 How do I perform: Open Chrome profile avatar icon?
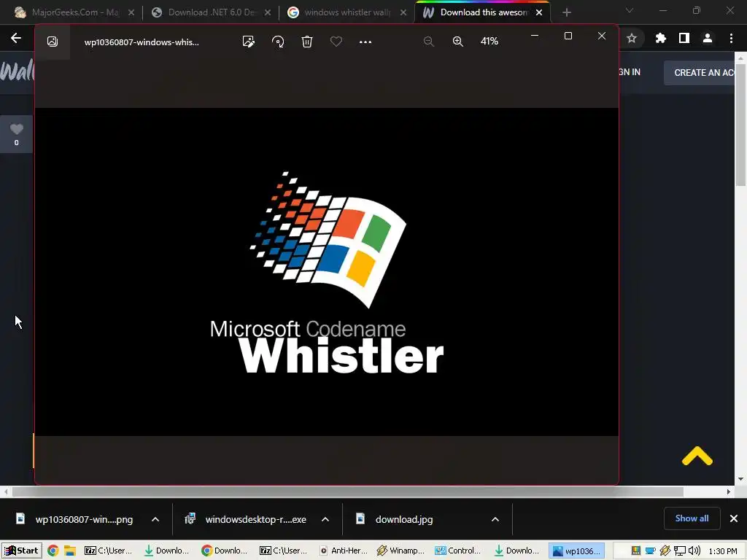708,38
